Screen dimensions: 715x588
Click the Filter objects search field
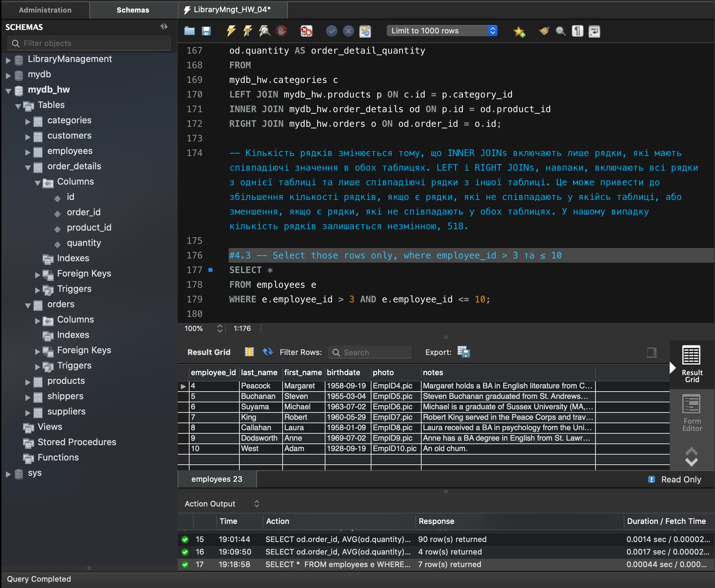point(89,43)
